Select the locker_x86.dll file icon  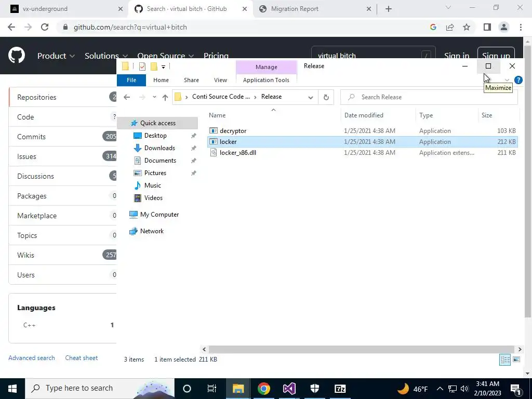click(214, 152)
